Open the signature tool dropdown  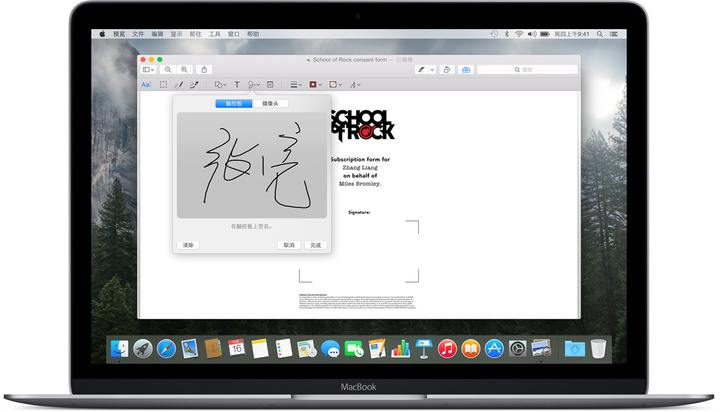(254, 85)
